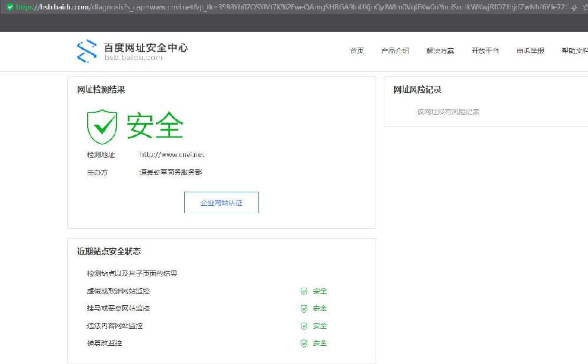This screenshot has width=588, height=364.
Task: Click the 检测站点以及其子页面的结果 line
Action: pyautogui.click(x=132, y=274)
